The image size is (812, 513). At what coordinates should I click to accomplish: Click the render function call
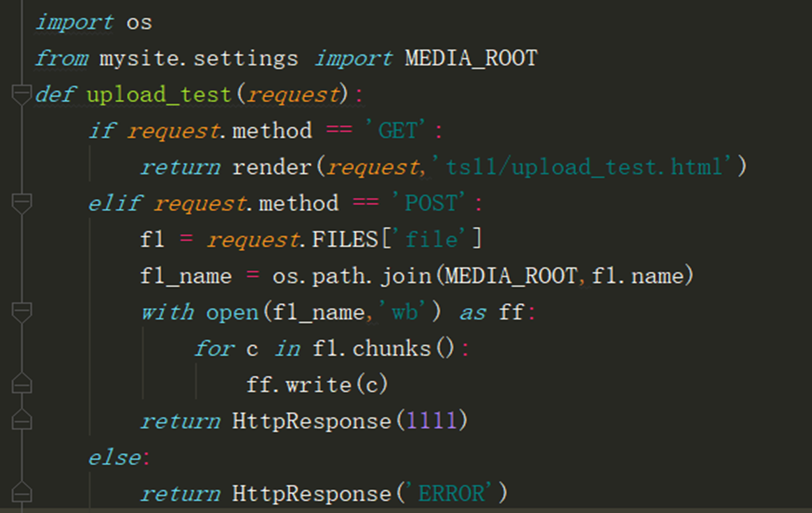click(272, 168)
